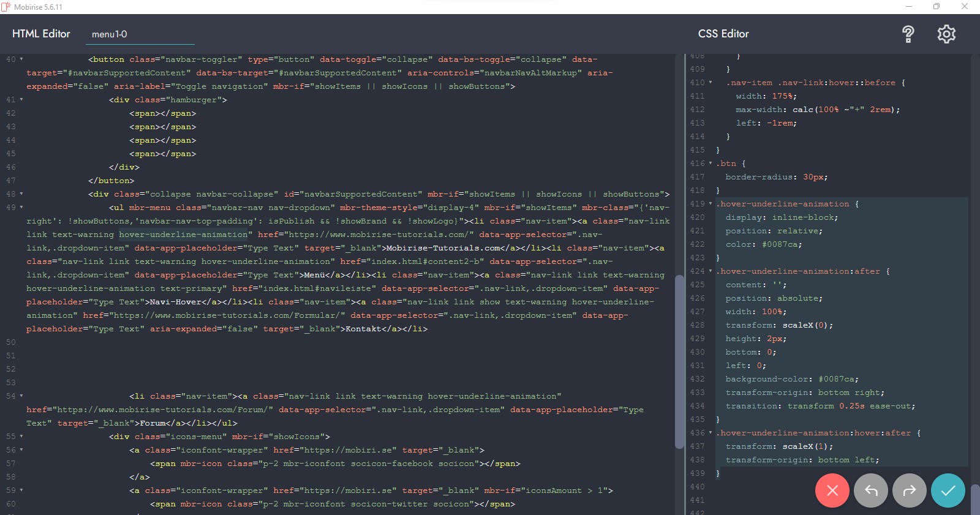Click the undo arrow button
This screenshot has width=980, height=515.
(870, 491)
